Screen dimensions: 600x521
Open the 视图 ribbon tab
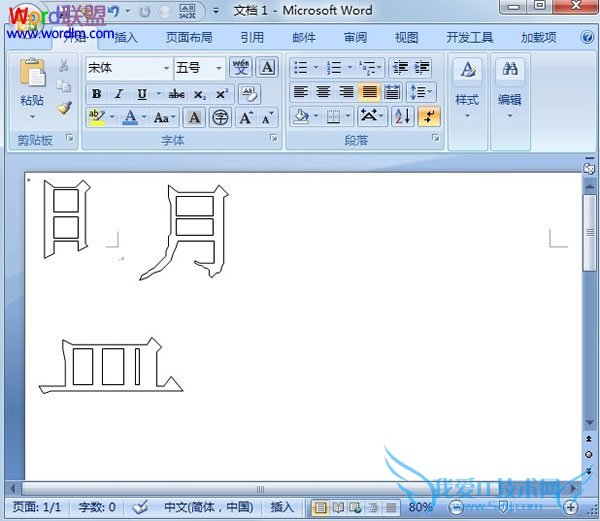click(x=406, y=37)
